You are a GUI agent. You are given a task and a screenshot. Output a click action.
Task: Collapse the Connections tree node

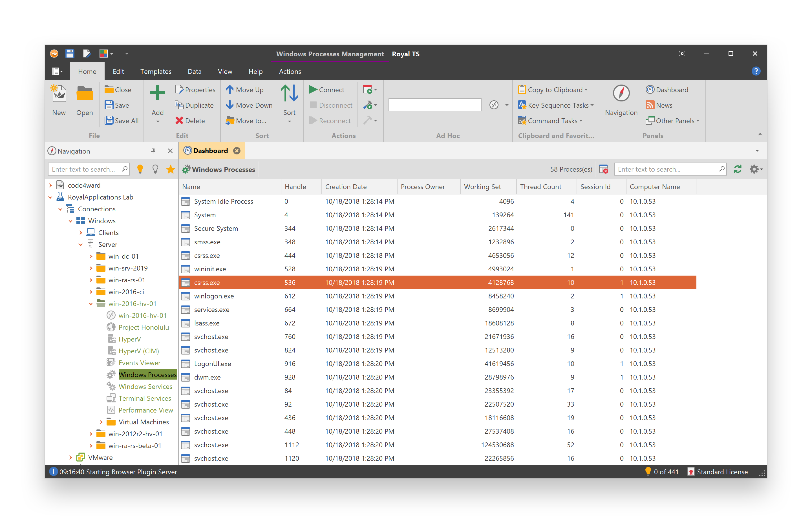(x=60, y=209)
